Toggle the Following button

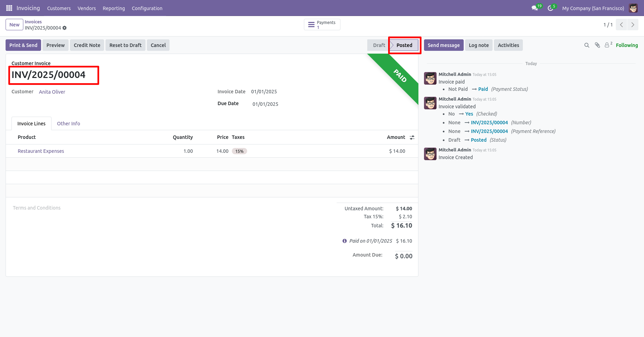pyautogui.click(x=627, y=45)
